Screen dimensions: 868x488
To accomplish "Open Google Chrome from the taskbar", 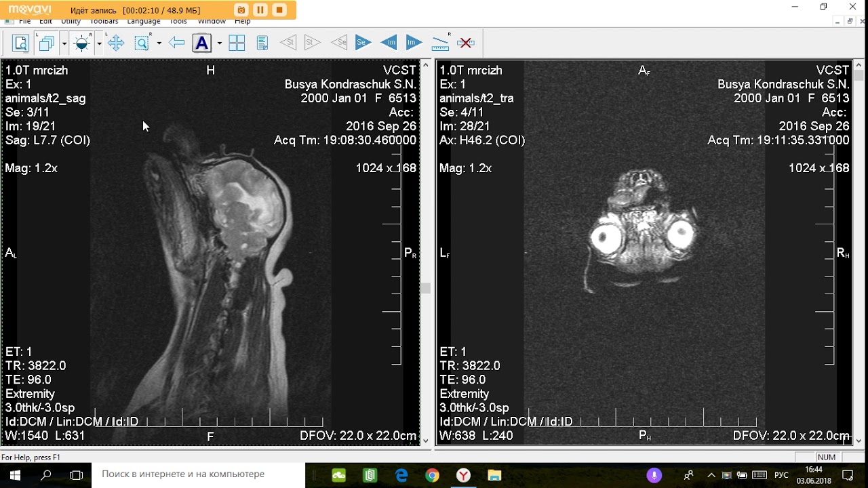I will coord(432,475).
